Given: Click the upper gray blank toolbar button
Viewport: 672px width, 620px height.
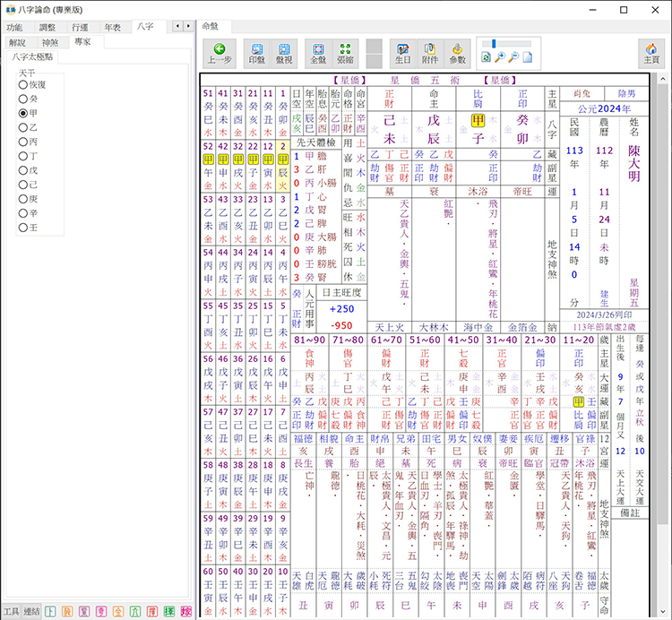Looking at the screenshot, I should (x=375, y=47).
